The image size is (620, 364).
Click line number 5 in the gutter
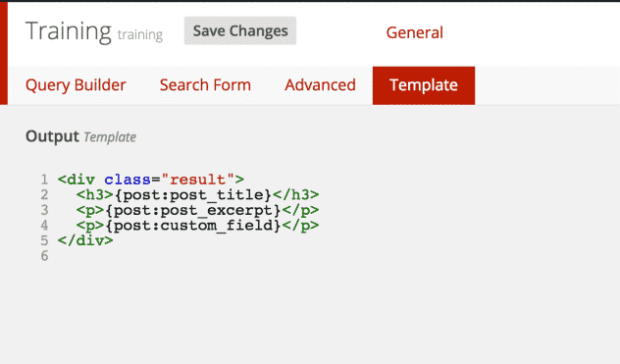[x=44, y=240]
